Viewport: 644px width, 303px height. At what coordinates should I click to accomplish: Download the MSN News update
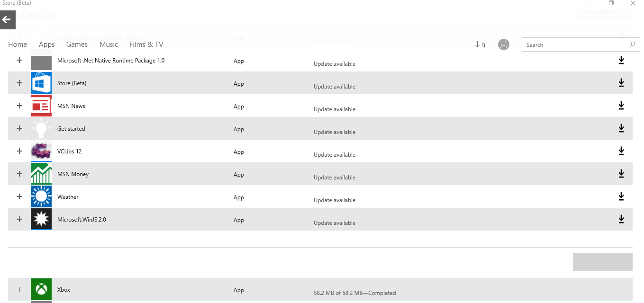point(621,106)
